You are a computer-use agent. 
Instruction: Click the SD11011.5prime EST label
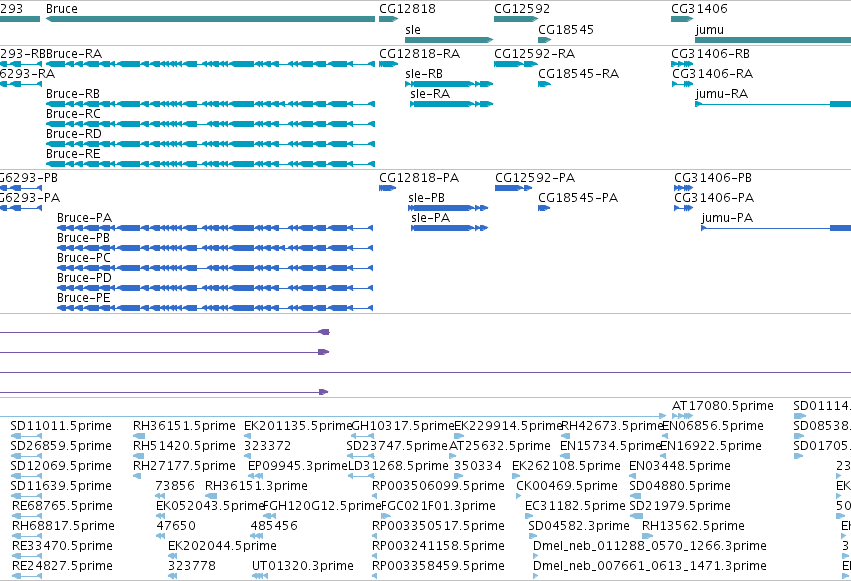(x=61, y=426)
